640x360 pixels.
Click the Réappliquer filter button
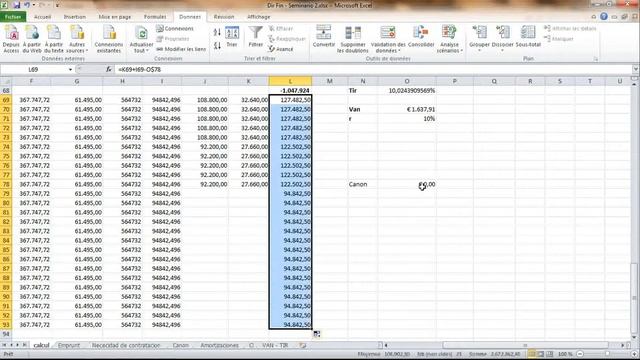pyautogui.click(x=287, y=39)
